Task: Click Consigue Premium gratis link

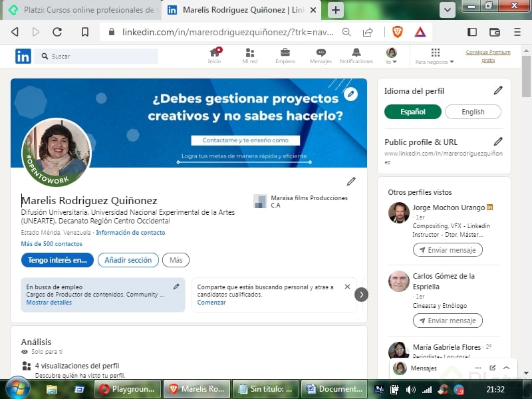Action: point(488,56)
